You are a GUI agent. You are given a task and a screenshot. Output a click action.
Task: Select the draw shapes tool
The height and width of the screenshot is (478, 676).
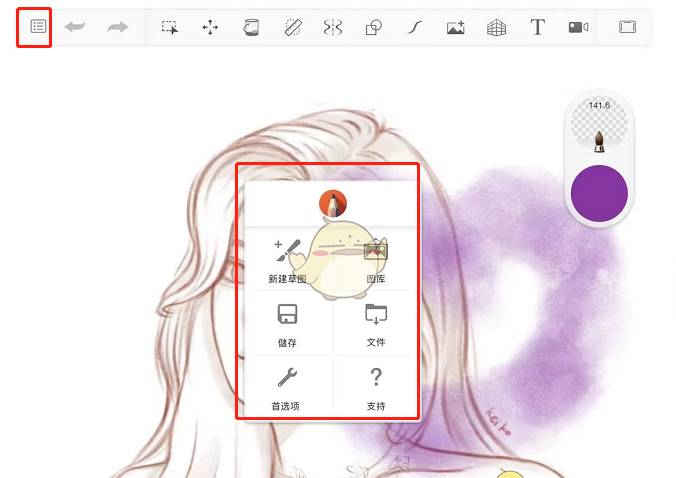374,27
